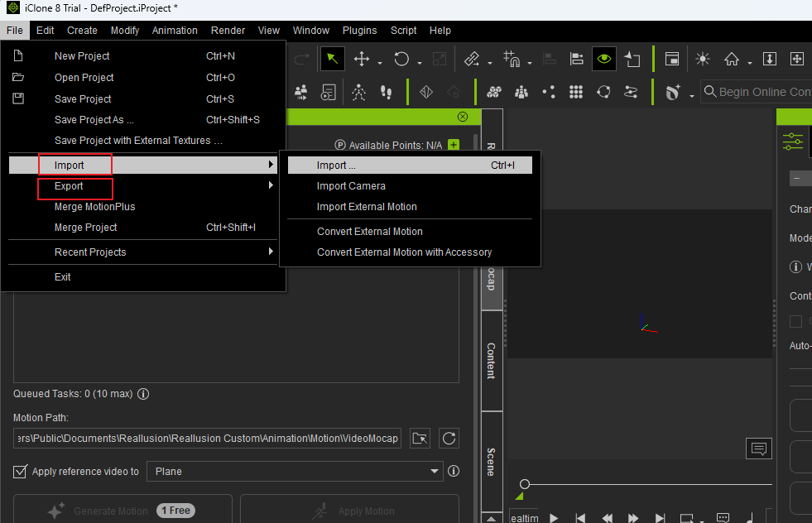
Task: Expand AI smart tool dropdown arrow
Action: coord(691,96)
